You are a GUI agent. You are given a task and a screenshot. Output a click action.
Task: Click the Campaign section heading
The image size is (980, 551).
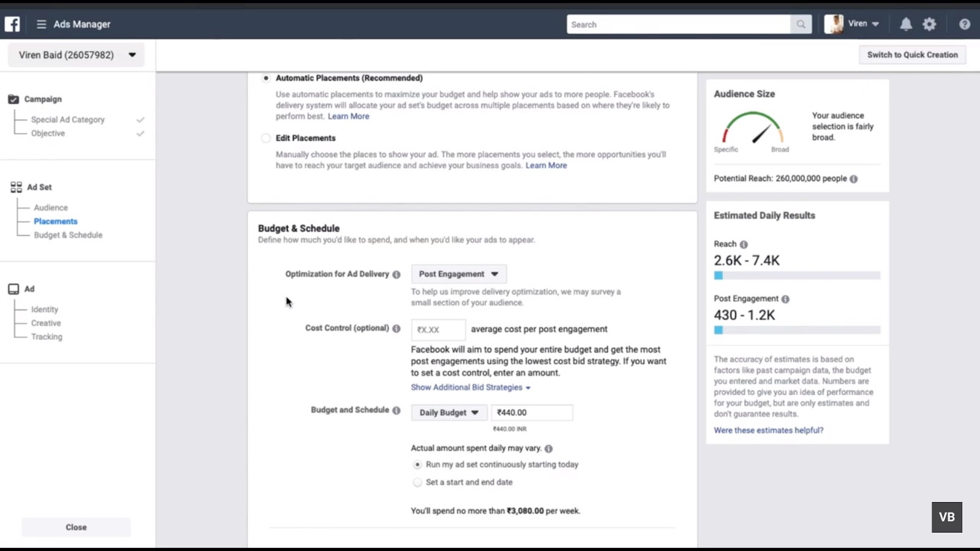click(43, 99)
